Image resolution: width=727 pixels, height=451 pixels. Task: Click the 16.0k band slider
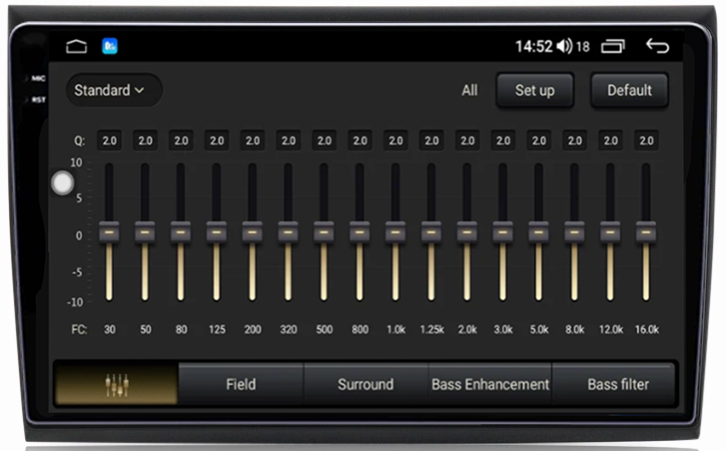(646, 232)
